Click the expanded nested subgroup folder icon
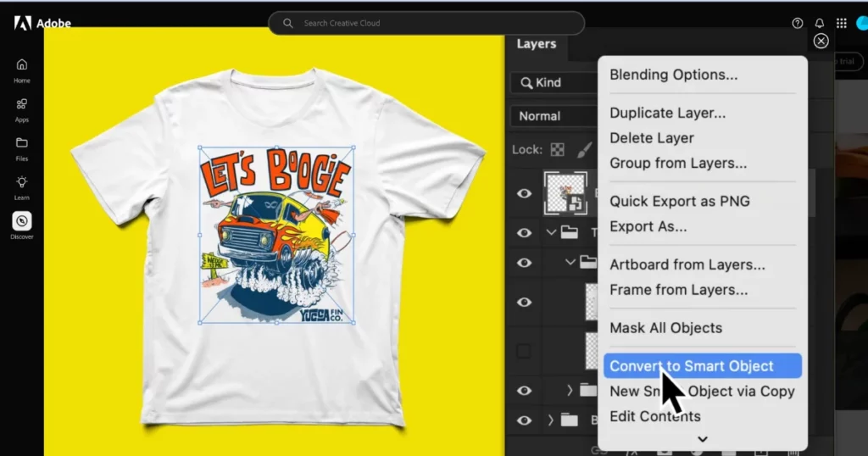 tap(588, 262)
